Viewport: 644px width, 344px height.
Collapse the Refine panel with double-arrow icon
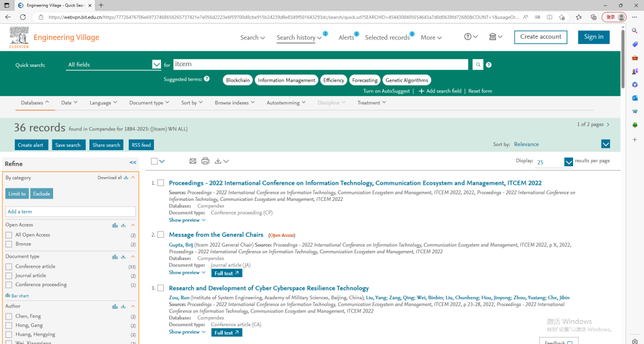coord(133,163)
